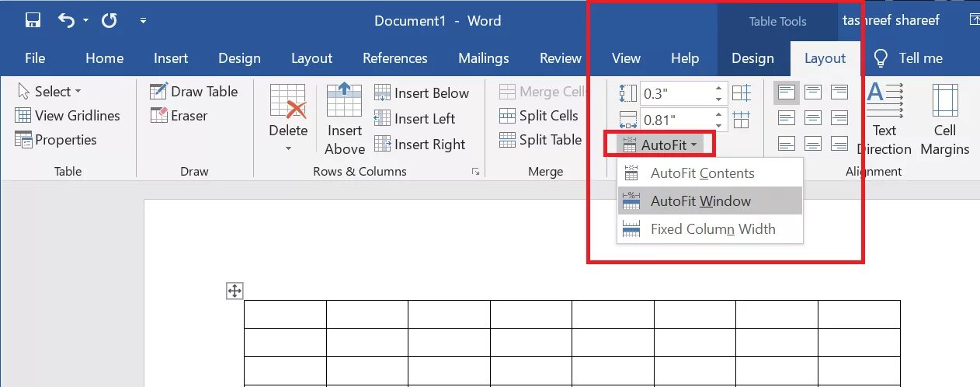Open the document Layout tab next to References
The width and height of the screenshot is (980, 387).
click(311, 58)
